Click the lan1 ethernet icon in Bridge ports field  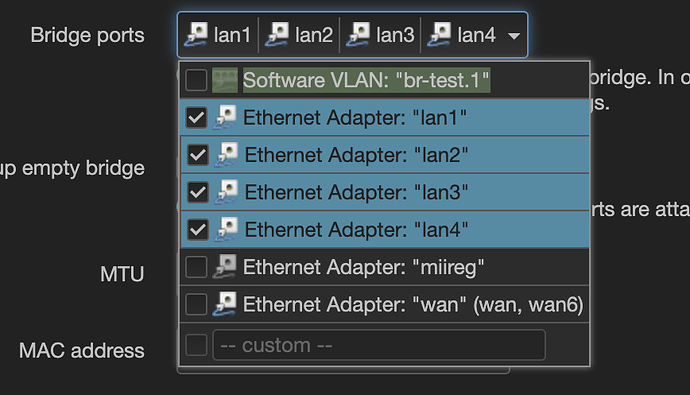pyautogui.click(x=196, y=35)
